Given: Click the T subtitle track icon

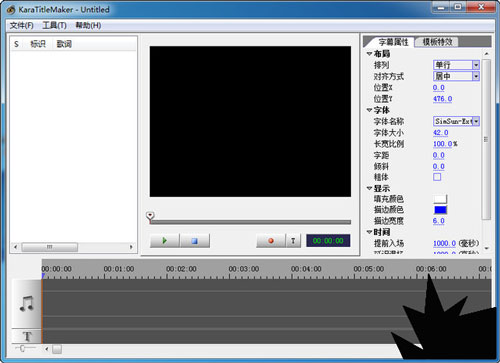Looking at the screenshot, I should 27,336.
